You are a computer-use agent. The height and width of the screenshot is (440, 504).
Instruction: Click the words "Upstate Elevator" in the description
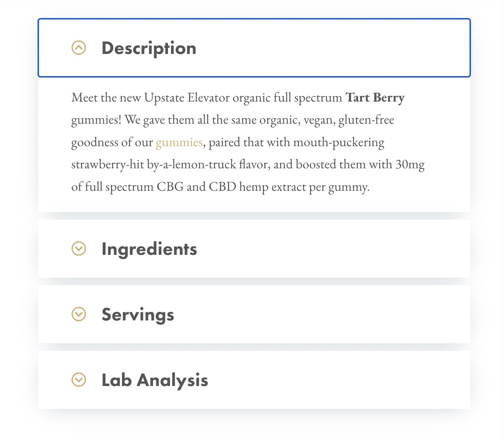point(187,98)
